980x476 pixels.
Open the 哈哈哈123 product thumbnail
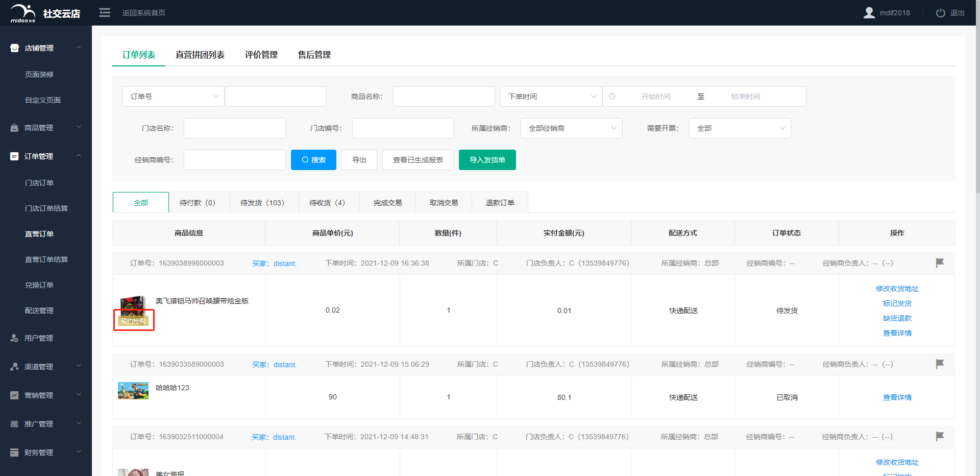(133, 391)
